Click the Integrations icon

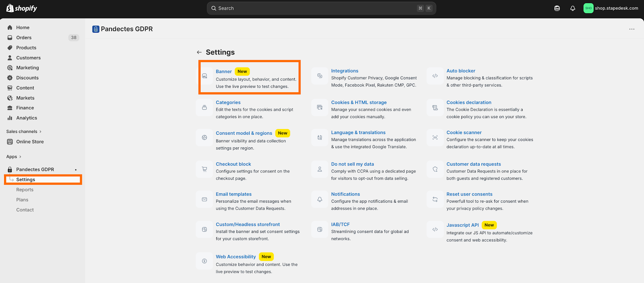pos(320,76)
